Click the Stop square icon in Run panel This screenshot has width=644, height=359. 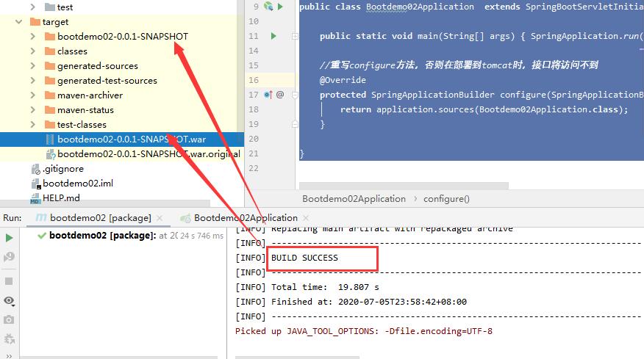(9, 281)
